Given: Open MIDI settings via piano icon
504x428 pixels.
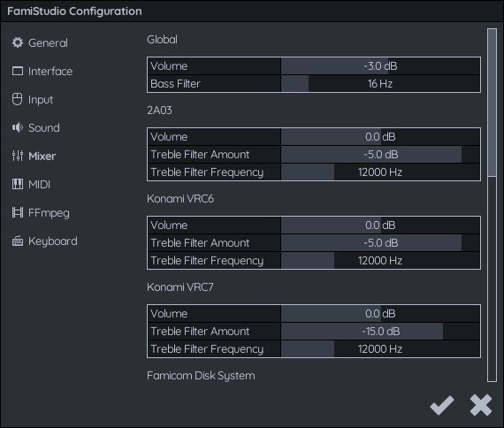Looking at the screenshot, I should 18,184.
